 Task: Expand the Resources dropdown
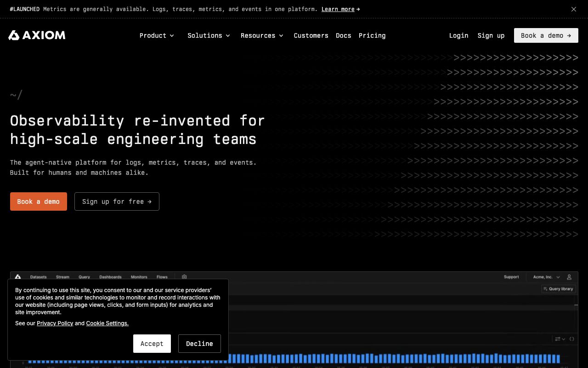click(262, 35)
